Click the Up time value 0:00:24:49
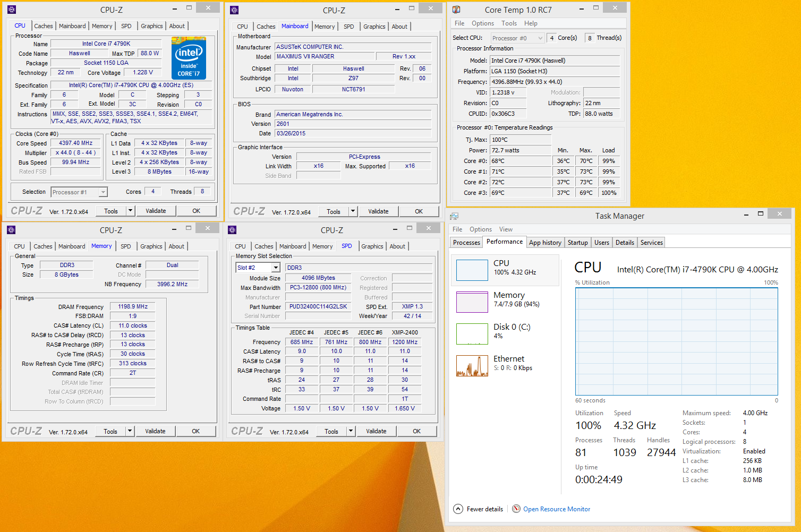 [599, 479]
